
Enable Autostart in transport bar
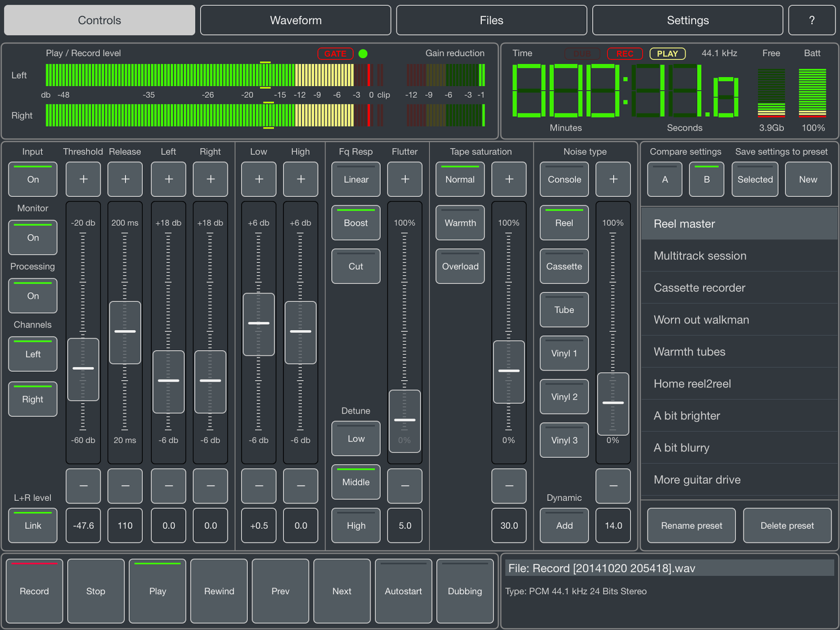click(403, 591)
